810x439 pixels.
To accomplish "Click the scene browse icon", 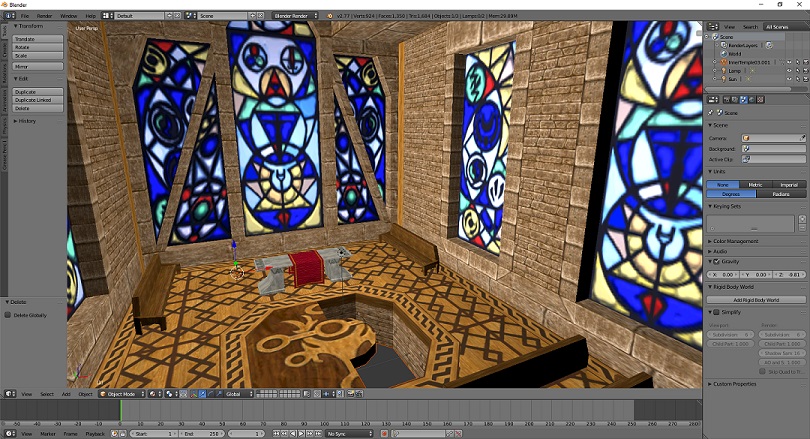I will click(x=190, y=16).
